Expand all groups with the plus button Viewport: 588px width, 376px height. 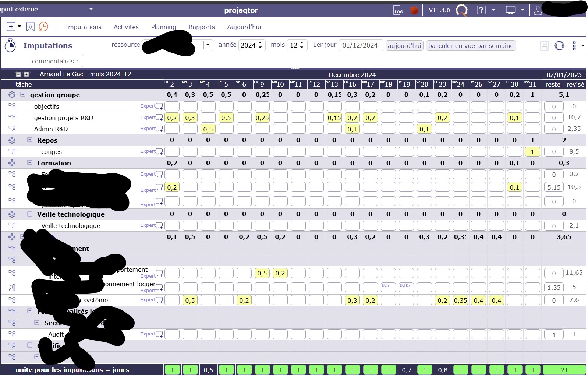tap(26, 74)
